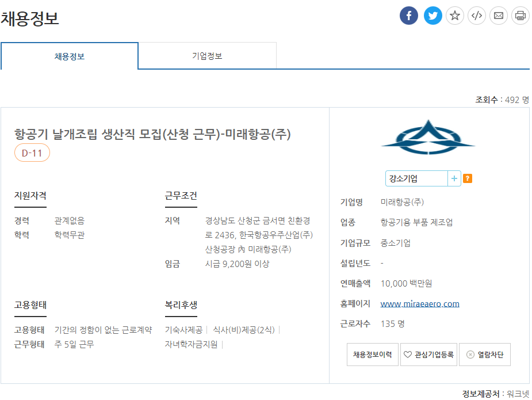The width and height of the screenshot is (532, 400).
Task: Switch to the 채용정보 tab
Action: tap(70, 56)
